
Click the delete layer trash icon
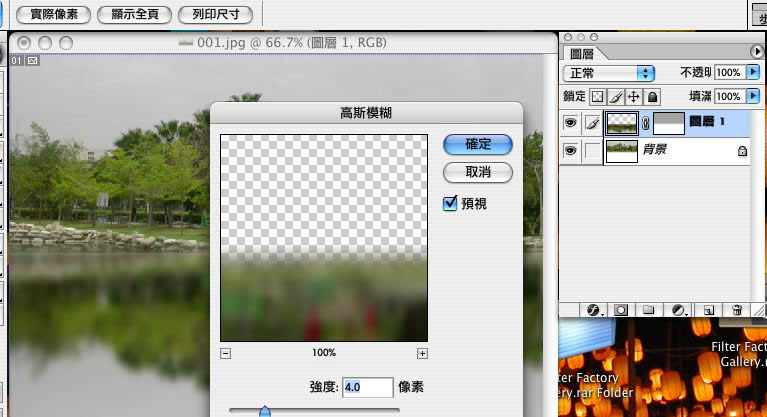click(737, 310)
